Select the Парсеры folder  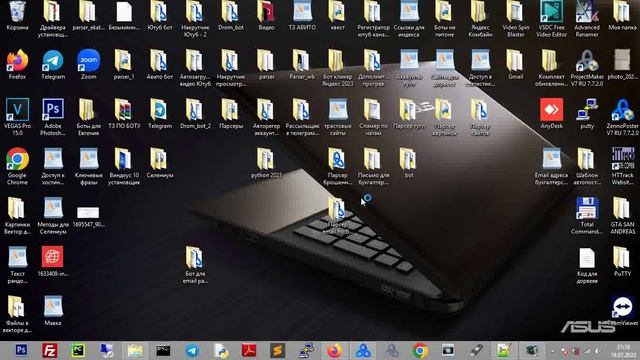(231, 110)
